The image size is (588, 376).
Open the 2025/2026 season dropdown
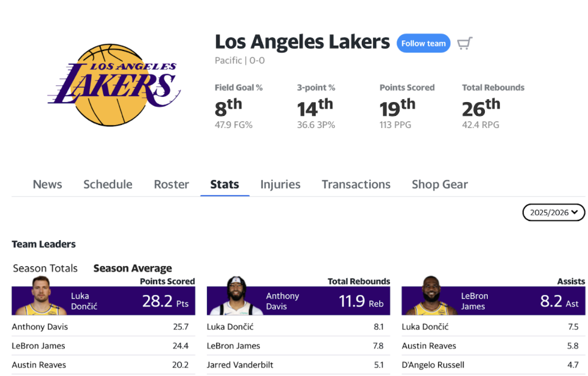point(553,212)
